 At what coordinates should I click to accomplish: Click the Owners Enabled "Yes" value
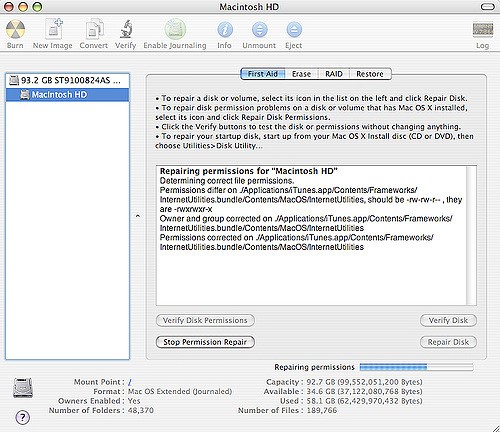(134, 401)
